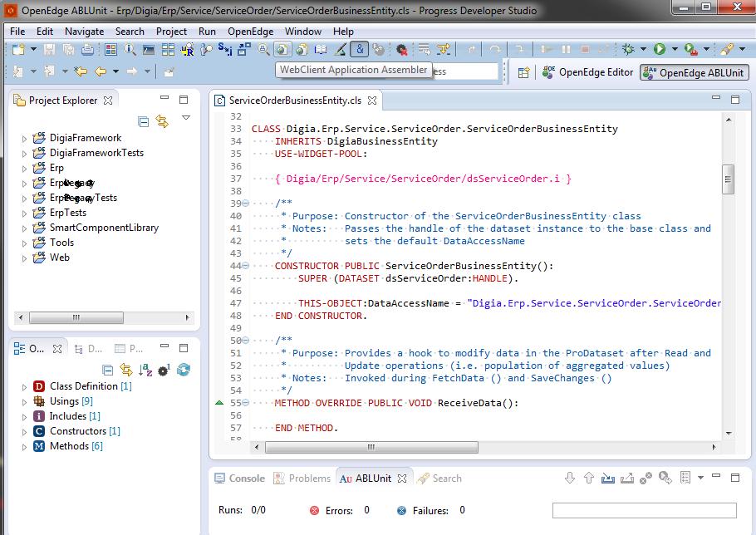
Task: Sort the Outline alphabetically with a-z icon
Action: [x=145, y=371]
